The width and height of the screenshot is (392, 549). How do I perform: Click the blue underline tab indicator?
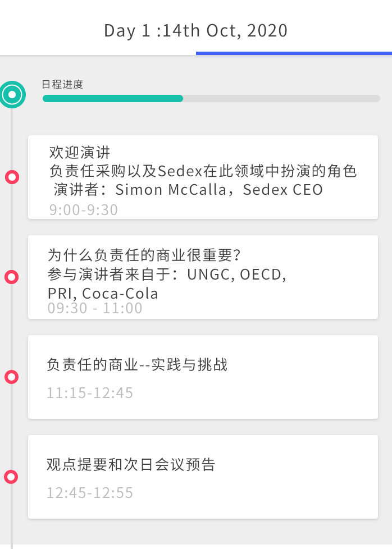click(293, 53)
